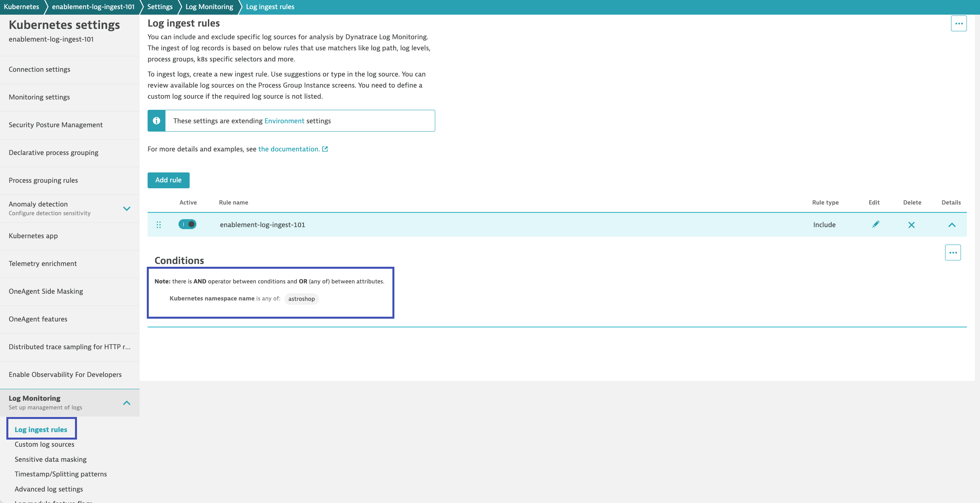
Task: Click the info icon in the settings banner
Action: coord(157,120)
